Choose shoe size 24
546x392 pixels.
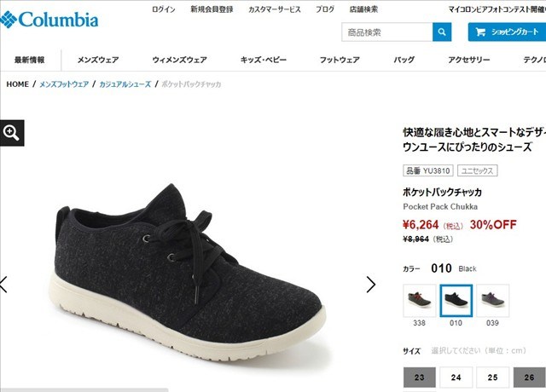pyautogui.click(x=456, y=377)
